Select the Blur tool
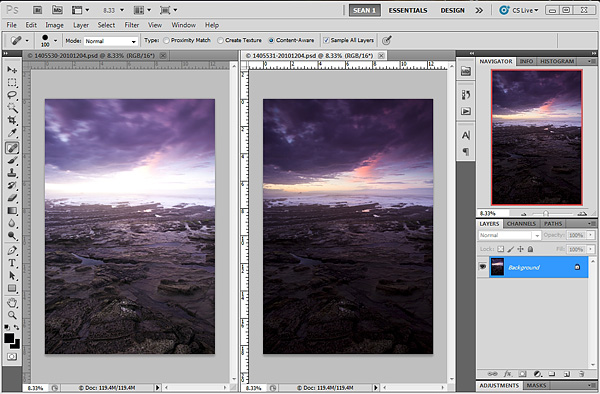 tap(12, 223)
